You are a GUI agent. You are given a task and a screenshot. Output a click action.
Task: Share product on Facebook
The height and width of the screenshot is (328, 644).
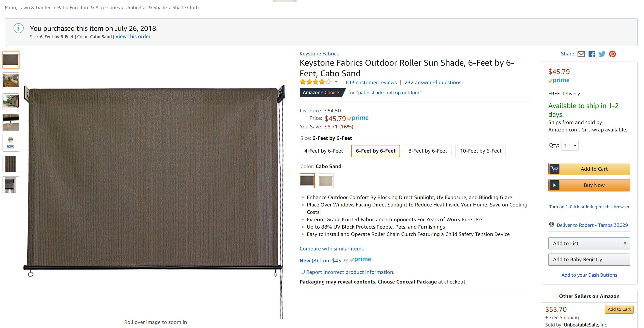(x=592, y=54)
